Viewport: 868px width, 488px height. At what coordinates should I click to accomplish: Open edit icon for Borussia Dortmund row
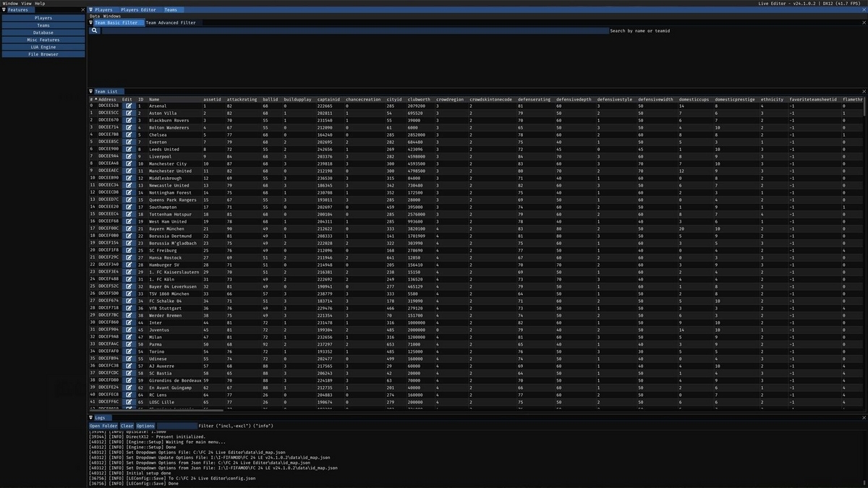pos(129,236)
